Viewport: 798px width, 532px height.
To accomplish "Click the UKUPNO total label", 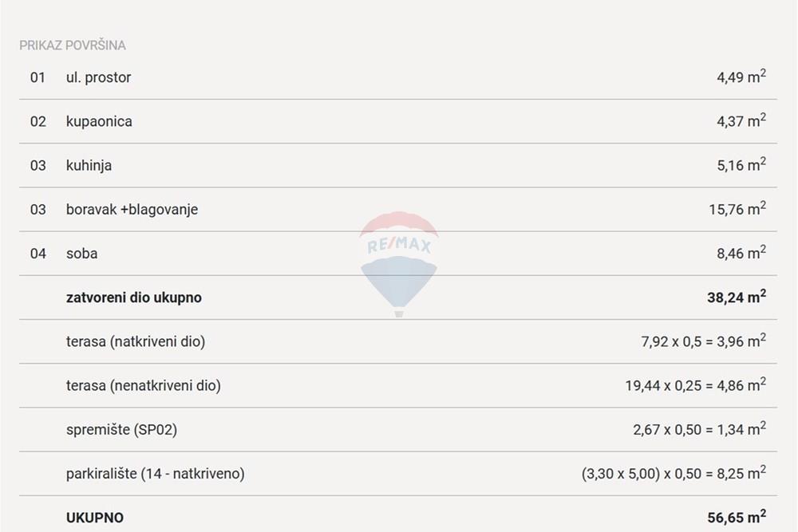I will (x=95, y=518).
